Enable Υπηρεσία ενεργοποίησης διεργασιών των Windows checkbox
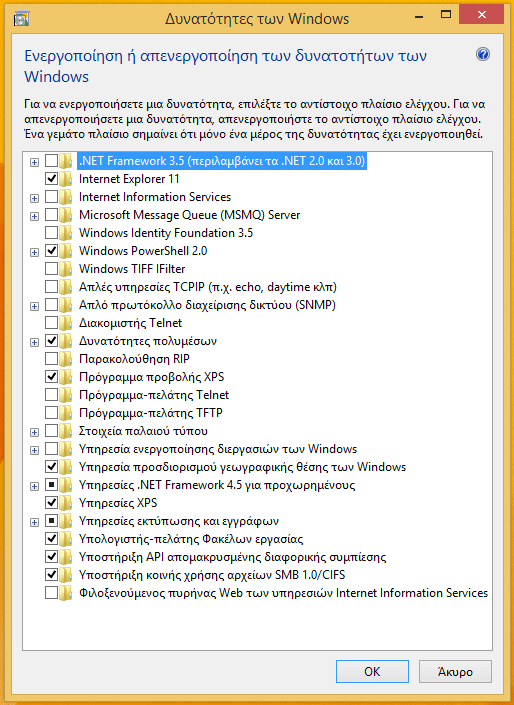Viewport: 514px width, 705px height. [51, 448]
